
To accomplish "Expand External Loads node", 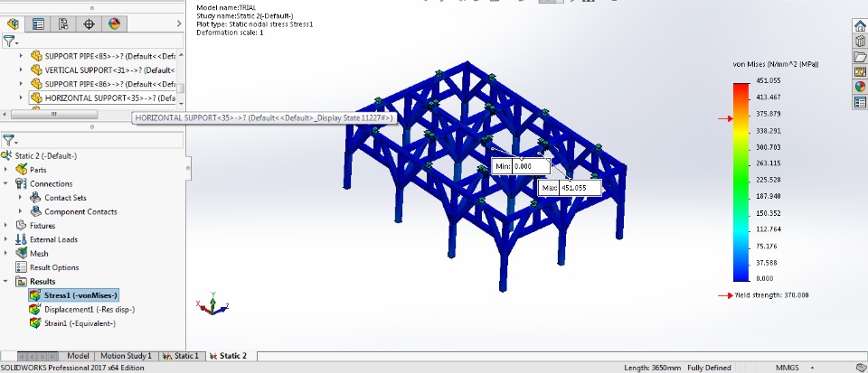I will coord(6,239).
